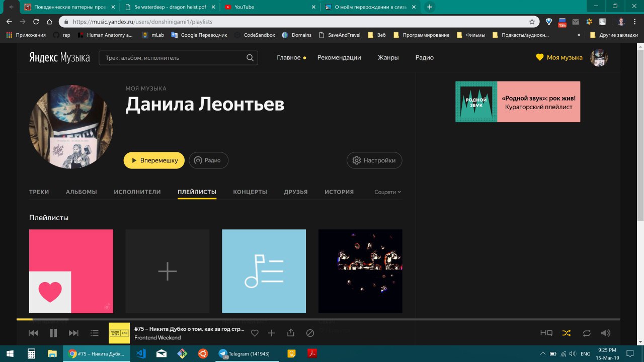Mute the player volume

click(x=606, y=333)
